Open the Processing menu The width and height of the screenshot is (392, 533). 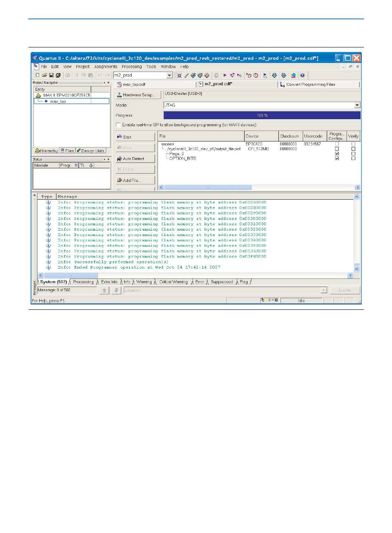pos(132,66)
